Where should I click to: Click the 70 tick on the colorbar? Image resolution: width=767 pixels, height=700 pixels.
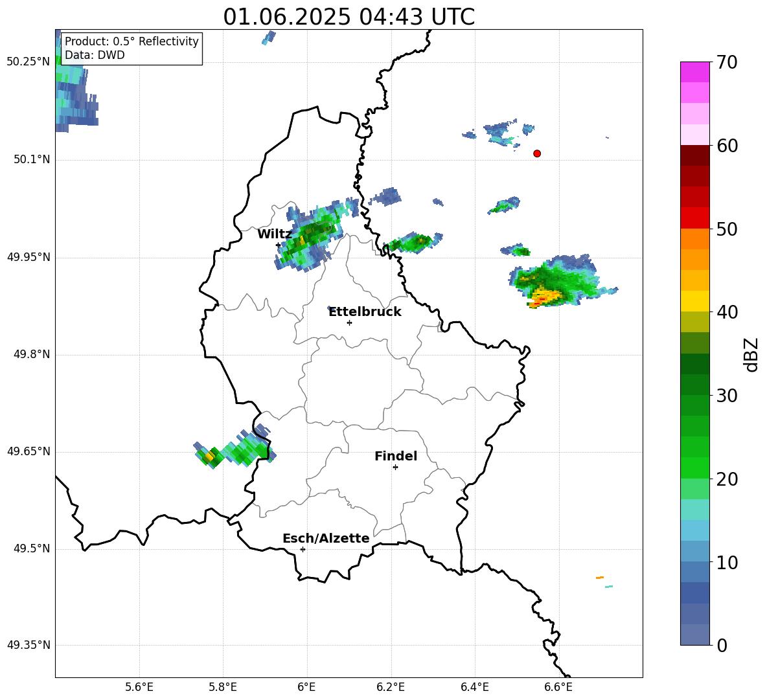pyautogui.click(x=727, y=62)
